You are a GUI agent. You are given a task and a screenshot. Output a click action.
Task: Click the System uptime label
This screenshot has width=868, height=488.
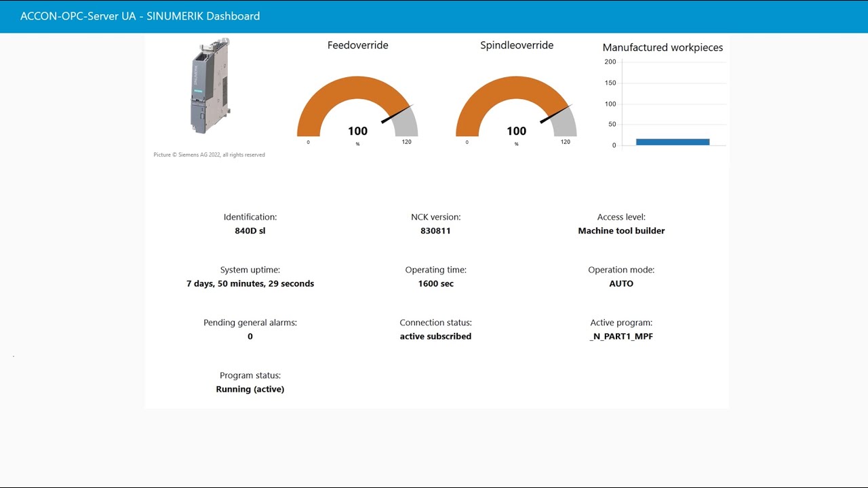pyautogui.click(x=250, y=270)
